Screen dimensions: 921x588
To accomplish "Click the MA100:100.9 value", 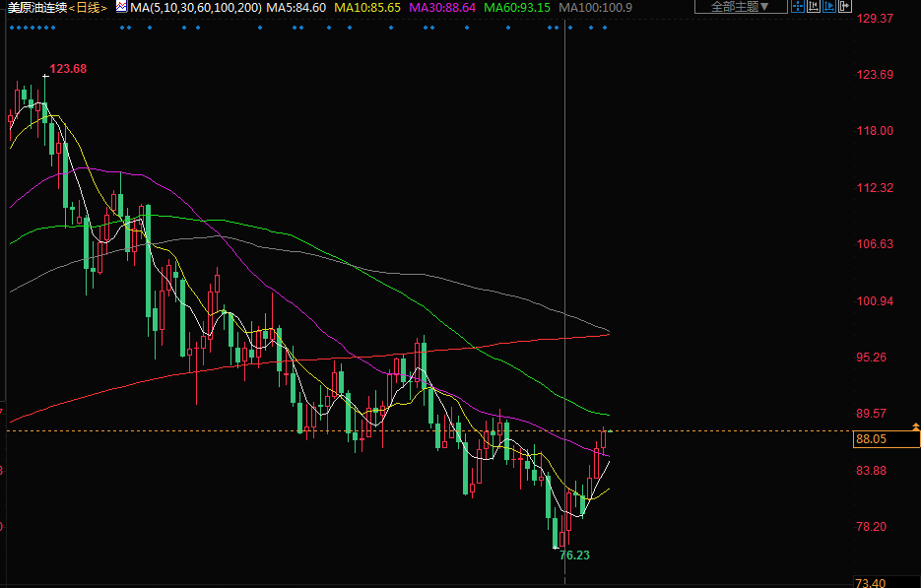I will coord(596,8).
